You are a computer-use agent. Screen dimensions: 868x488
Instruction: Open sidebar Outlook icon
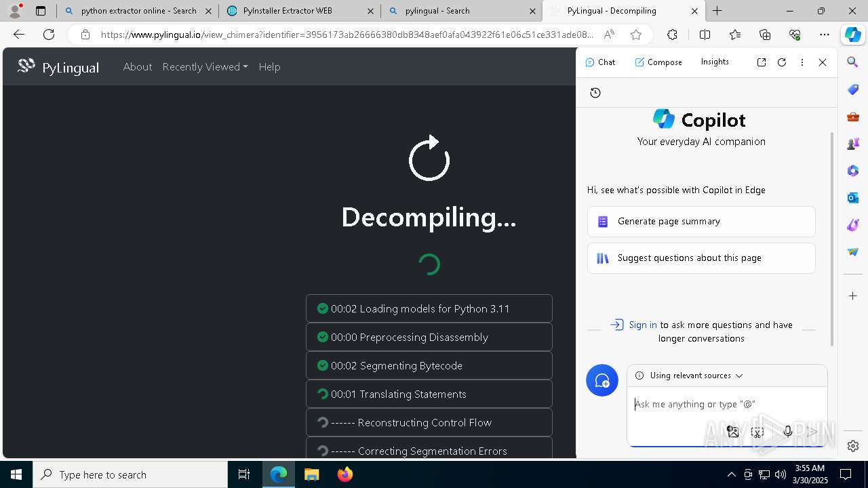pos(853,198)
